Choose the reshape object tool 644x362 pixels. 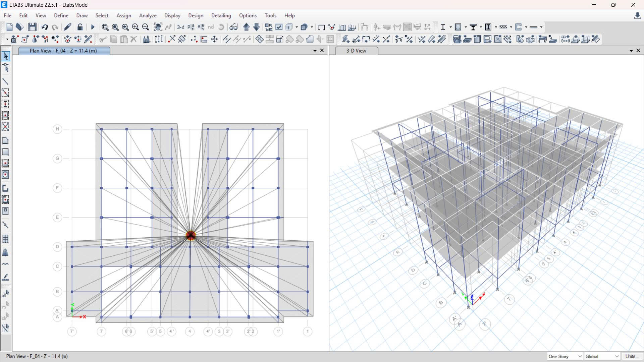tap(5, 68)
